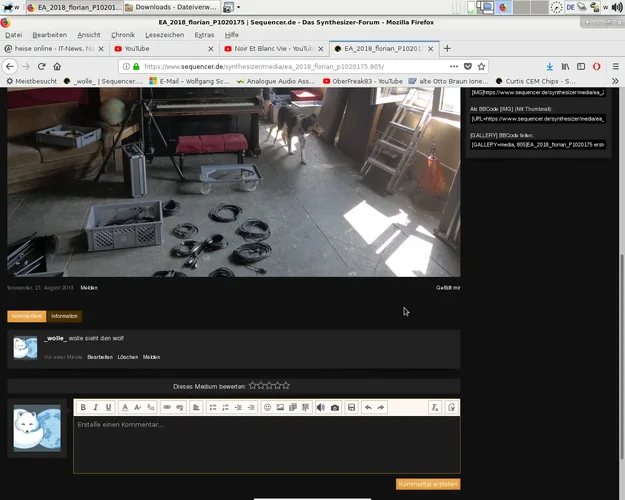Insert a link via chain icon
This screenshot has width=625, height=500.
point(167,407)
